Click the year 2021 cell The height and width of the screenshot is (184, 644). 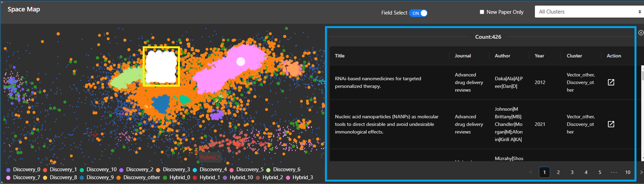pos(540,124)
